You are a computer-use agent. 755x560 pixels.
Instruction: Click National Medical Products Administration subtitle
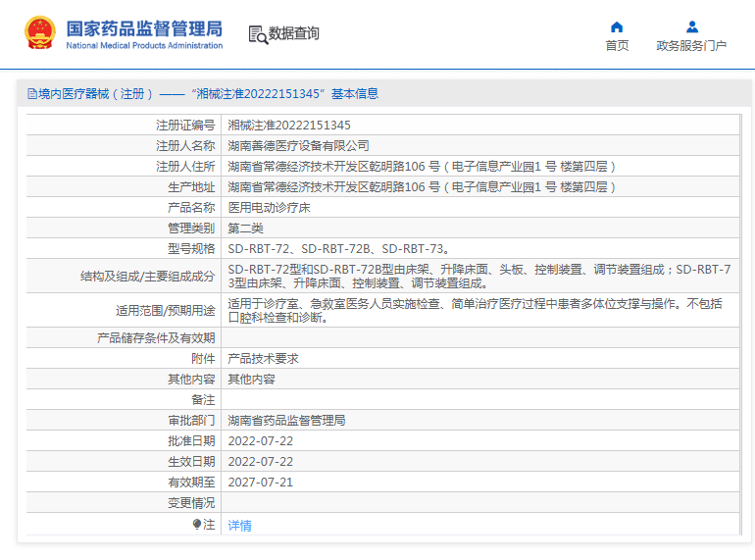144,45
